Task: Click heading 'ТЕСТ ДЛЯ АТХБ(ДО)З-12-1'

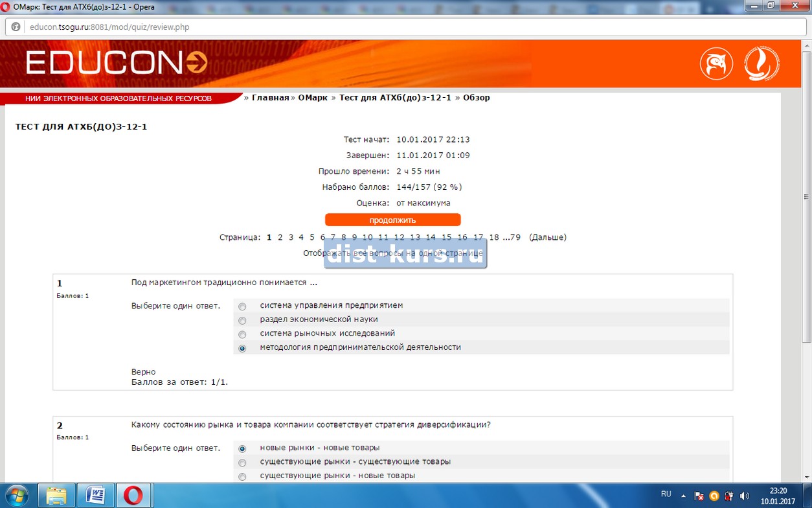Action: 82,127
